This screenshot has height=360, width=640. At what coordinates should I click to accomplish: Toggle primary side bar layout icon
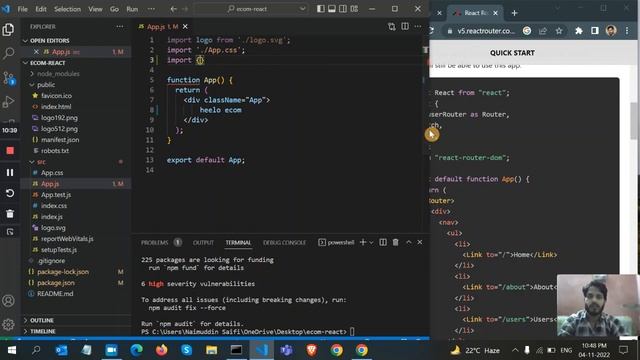pos(321,9)
